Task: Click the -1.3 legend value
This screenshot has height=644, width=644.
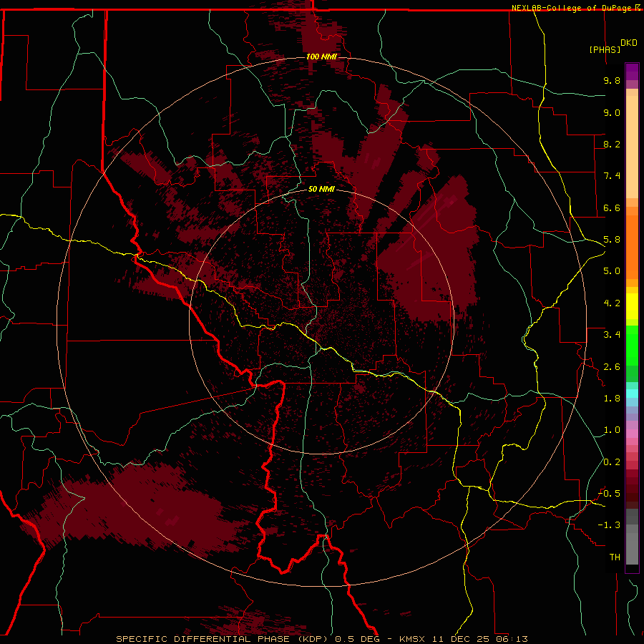Action: point(609,525)
